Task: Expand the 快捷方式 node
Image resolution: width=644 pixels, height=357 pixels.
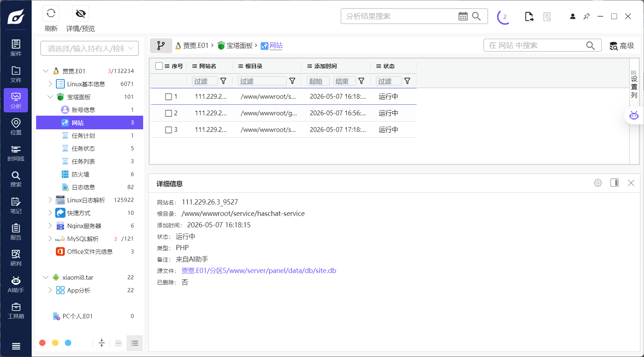Action: point(50,213)
